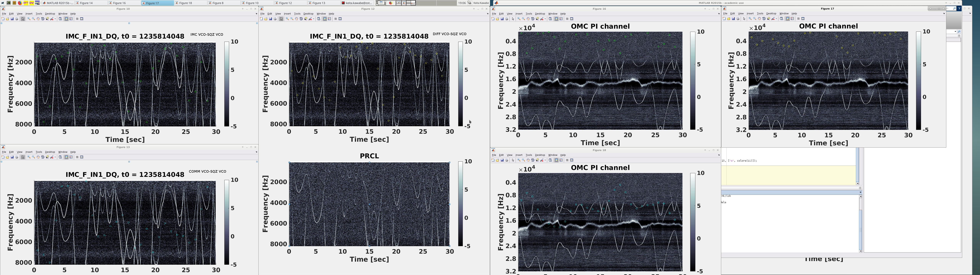Click Rotate 3D icon in Figure 17
The image size is (980, 275).
pos(764,19)
